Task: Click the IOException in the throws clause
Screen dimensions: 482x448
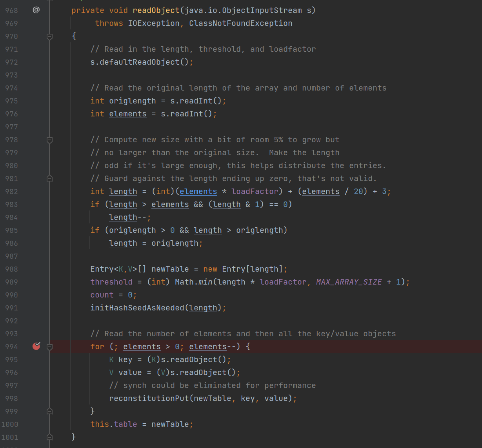Action: pos(154,23)
